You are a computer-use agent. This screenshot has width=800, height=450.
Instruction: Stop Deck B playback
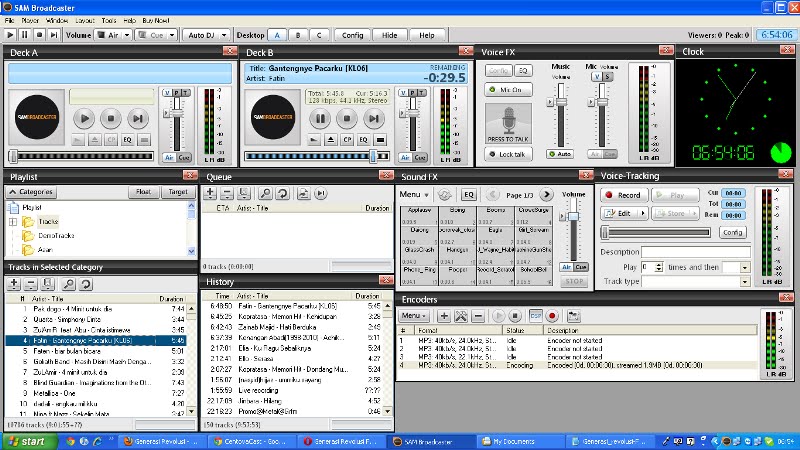346,118
